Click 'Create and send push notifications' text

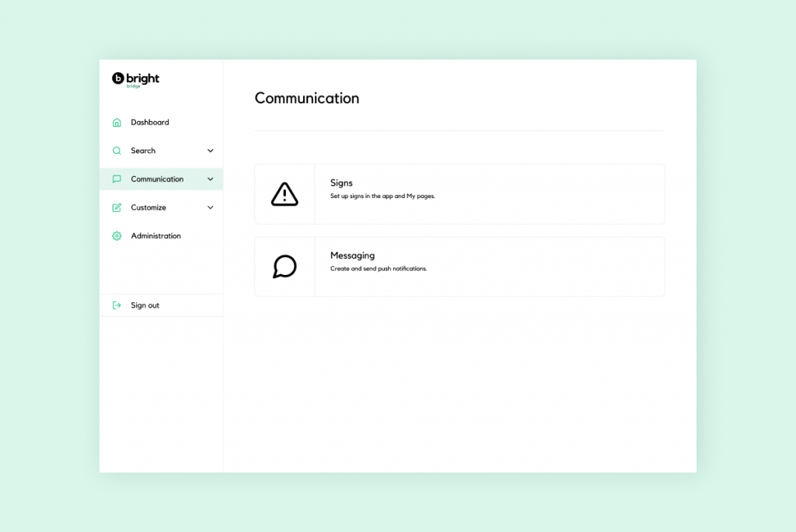pyautogui.click(x=379, y=269)
